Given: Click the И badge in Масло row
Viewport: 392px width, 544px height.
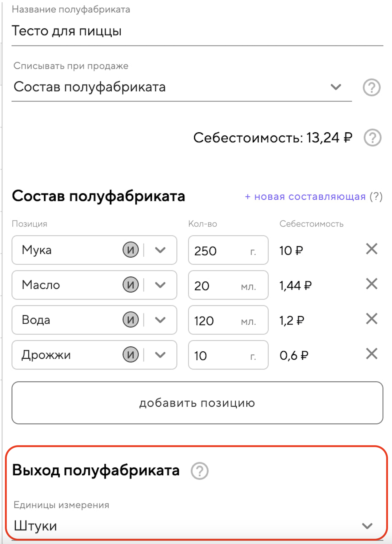Looking at the screenshot, I should tap(131, 285).
